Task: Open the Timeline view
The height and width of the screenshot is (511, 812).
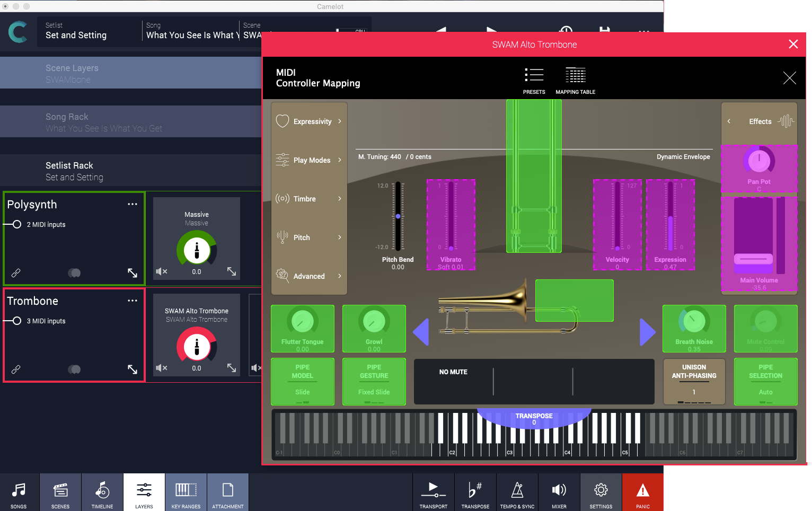Action: pos(102,492)
